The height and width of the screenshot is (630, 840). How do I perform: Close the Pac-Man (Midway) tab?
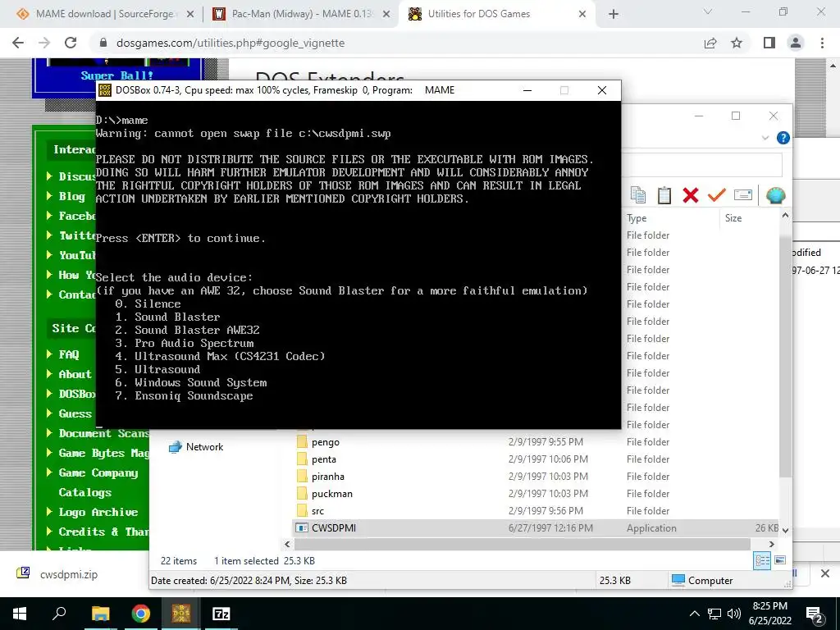pos(386,15)
